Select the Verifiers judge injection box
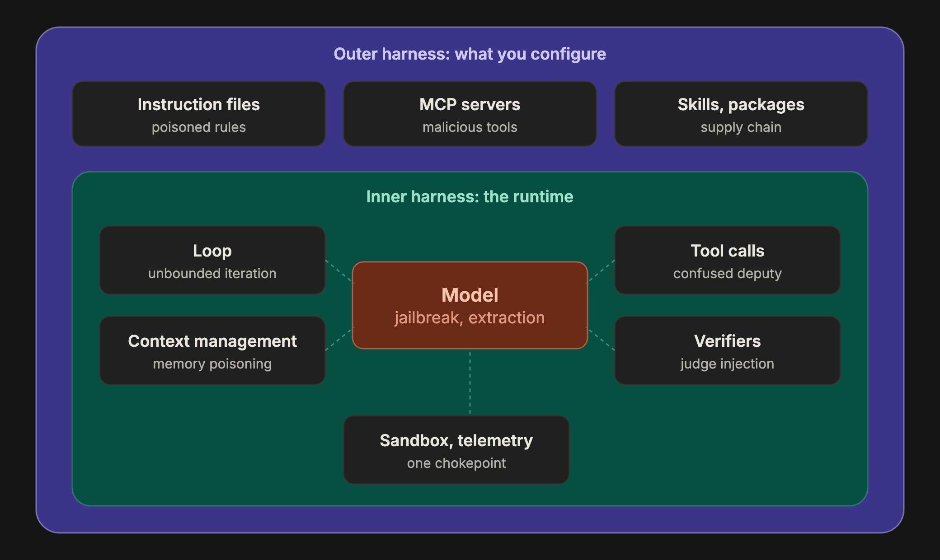Viewport: 940px width, 560px height. point(728,351)
